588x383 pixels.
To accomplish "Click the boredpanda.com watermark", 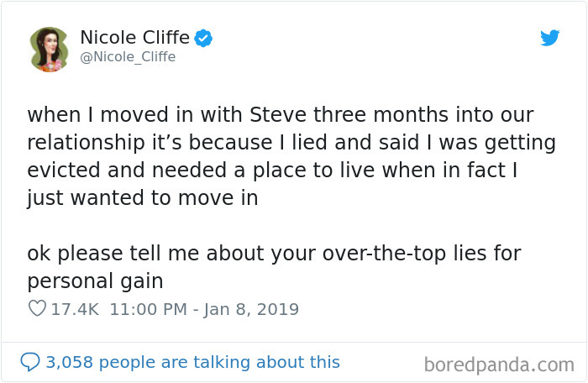I will pos(499,365).
